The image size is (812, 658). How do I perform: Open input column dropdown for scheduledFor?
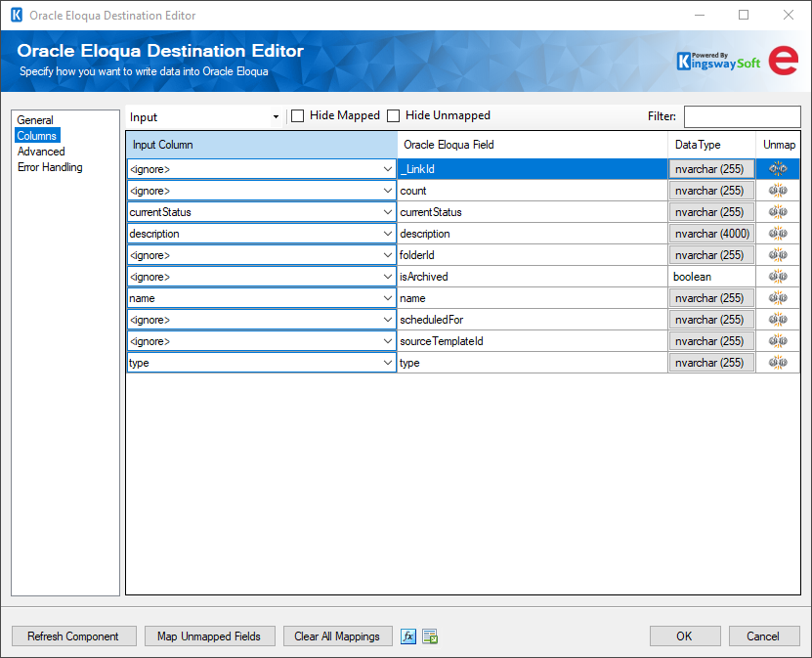(387, 320)
